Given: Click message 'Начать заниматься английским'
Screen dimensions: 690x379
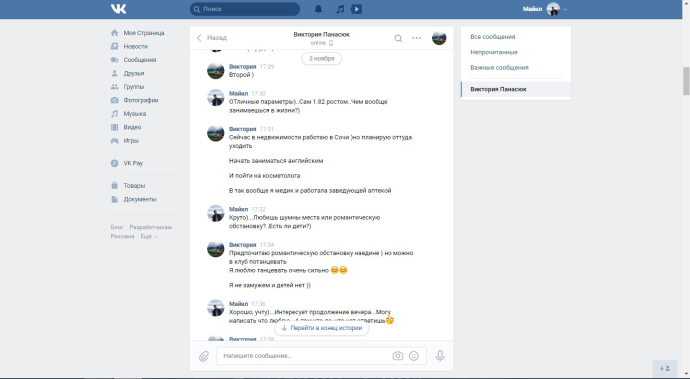Looking at the screenshot, I should 276,161.
